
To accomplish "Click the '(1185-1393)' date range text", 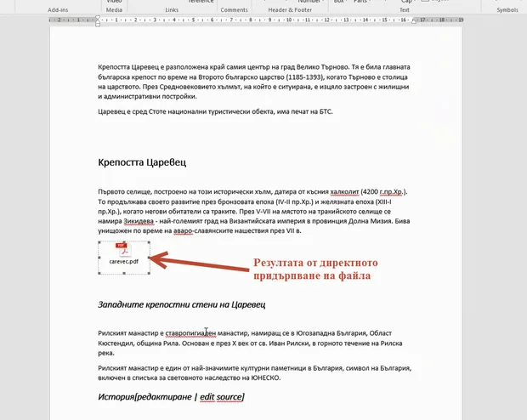I will 304,77.
